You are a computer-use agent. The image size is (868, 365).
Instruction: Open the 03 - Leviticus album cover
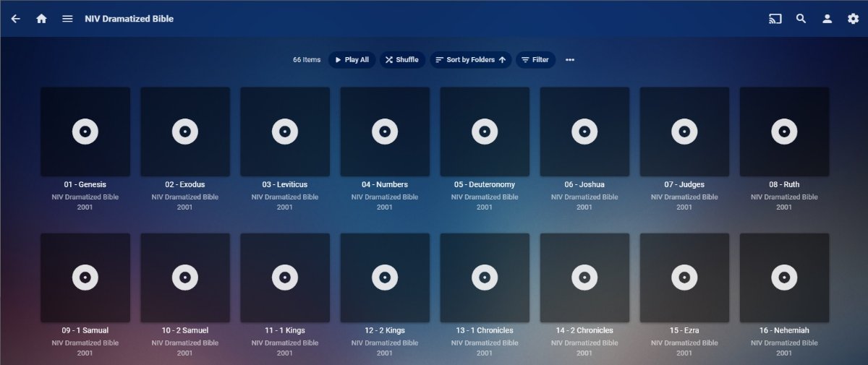point(285,132)
